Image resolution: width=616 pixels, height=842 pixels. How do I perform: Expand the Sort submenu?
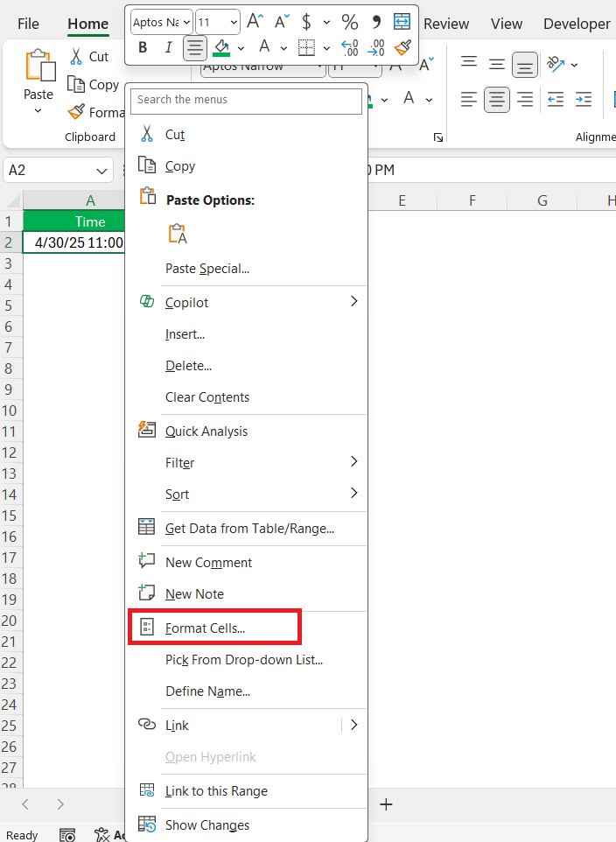coord(246,495)
